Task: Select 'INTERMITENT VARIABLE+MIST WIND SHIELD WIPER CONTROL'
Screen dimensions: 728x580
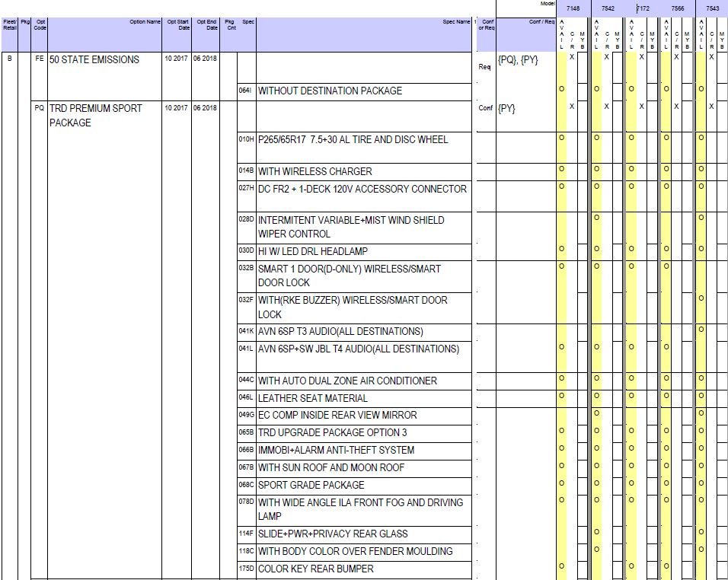Action: (351, 227)
